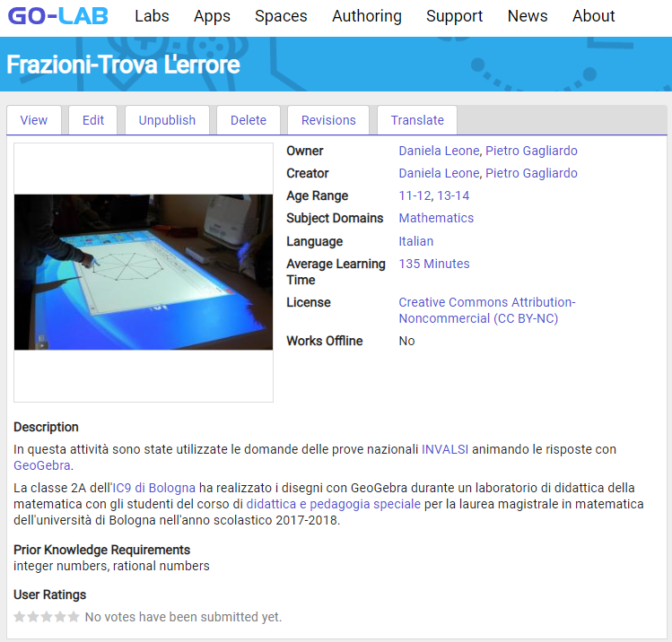This screenshot has height=642, width=672.
Task: Open the Delete tab
Action: tap(248, 120)
